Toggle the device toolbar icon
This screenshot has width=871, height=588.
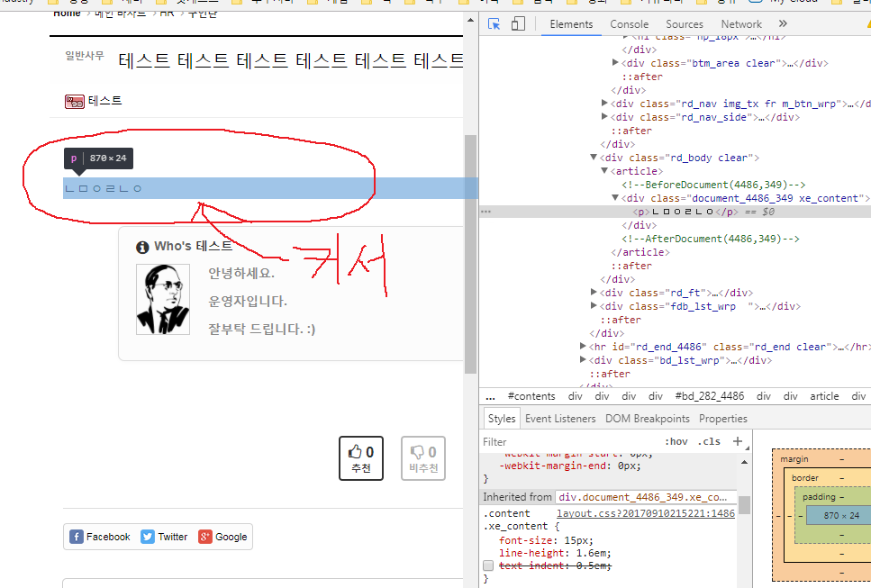click(x=518, y=24)
